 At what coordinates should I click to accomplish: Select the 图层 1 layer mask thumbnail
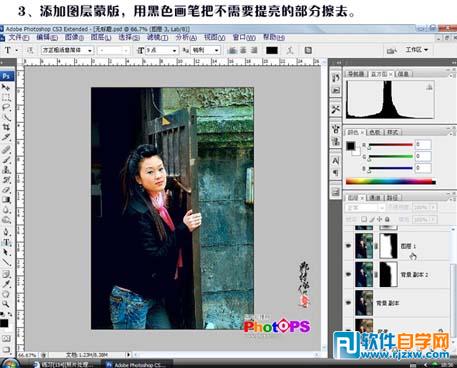click(x=389, y=246)
